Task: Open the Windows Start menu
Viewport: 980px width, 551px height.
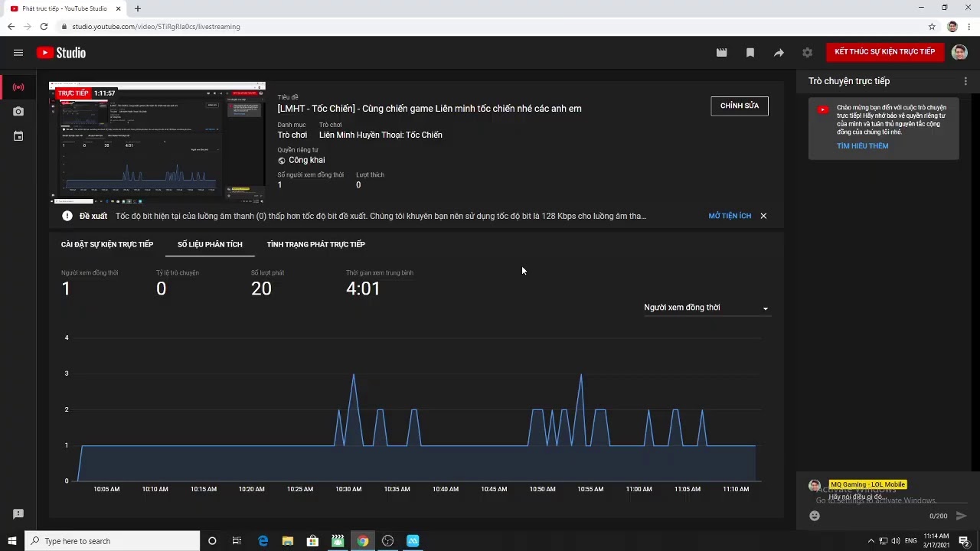Action: point(12,541)
